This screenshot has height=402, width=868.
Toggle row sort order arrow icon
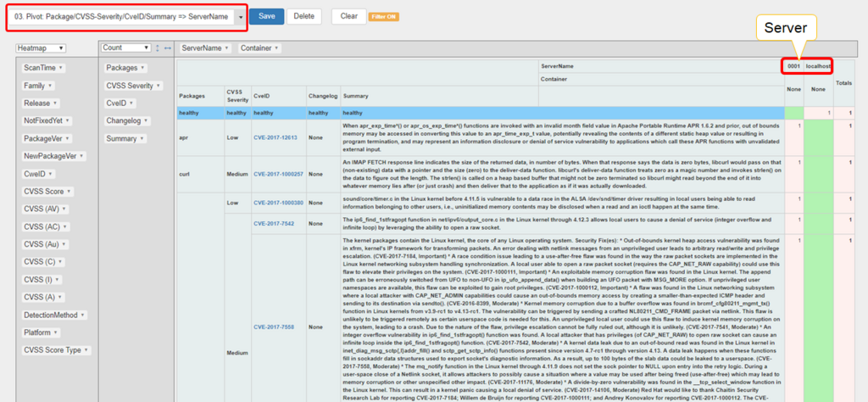[x=158, y=48]
